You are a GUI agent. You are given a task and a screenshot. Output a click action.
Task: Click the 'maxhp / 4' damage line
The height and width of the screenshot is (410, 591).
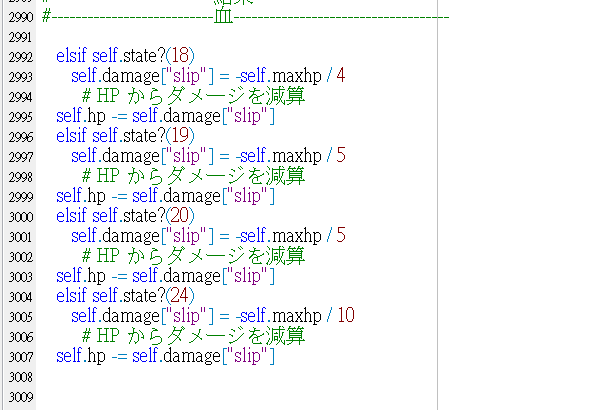coord(208,76)
